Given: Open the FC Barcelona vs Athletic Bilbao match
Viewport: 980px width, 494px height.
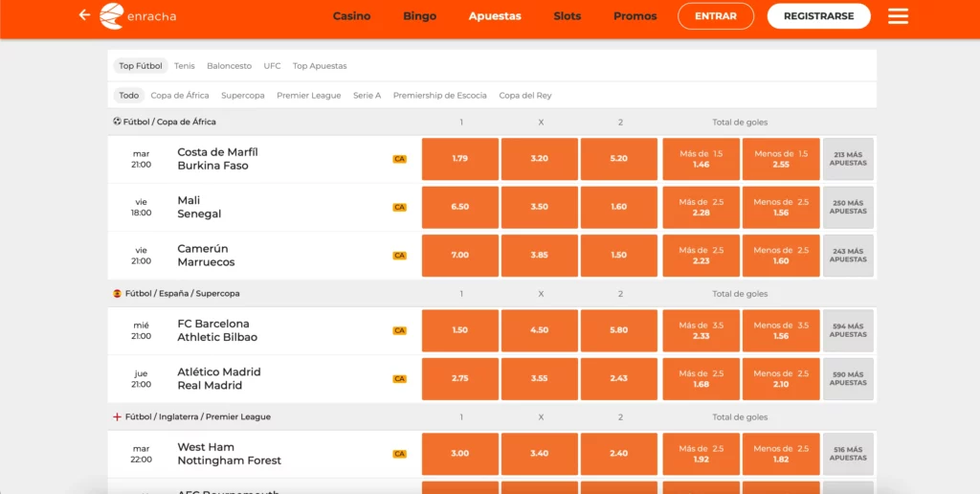Looking at the screenshot, I should (217, 330).
